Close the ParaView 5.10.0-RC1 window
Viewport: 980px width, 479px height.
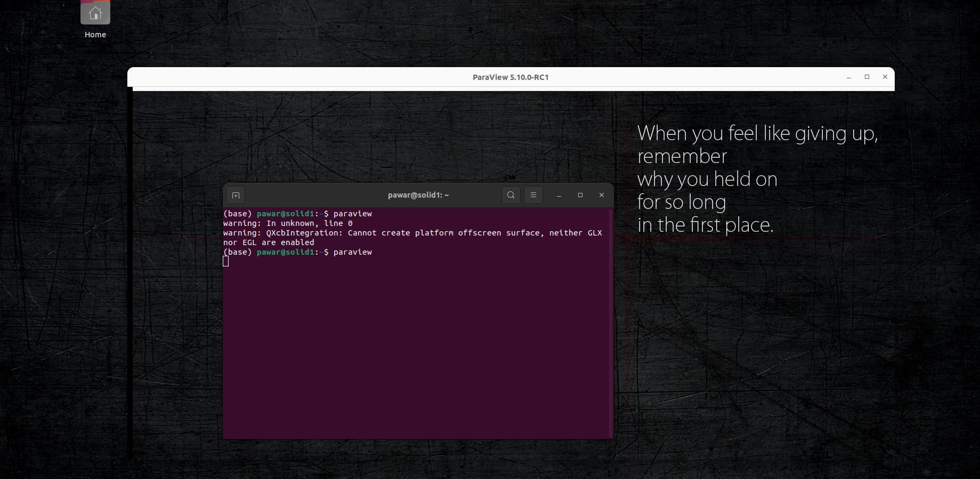885,77
